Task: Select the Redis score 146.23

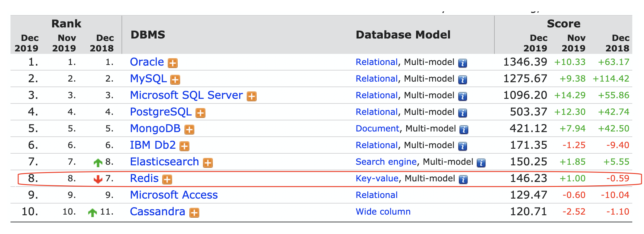Action: (529, 179)
